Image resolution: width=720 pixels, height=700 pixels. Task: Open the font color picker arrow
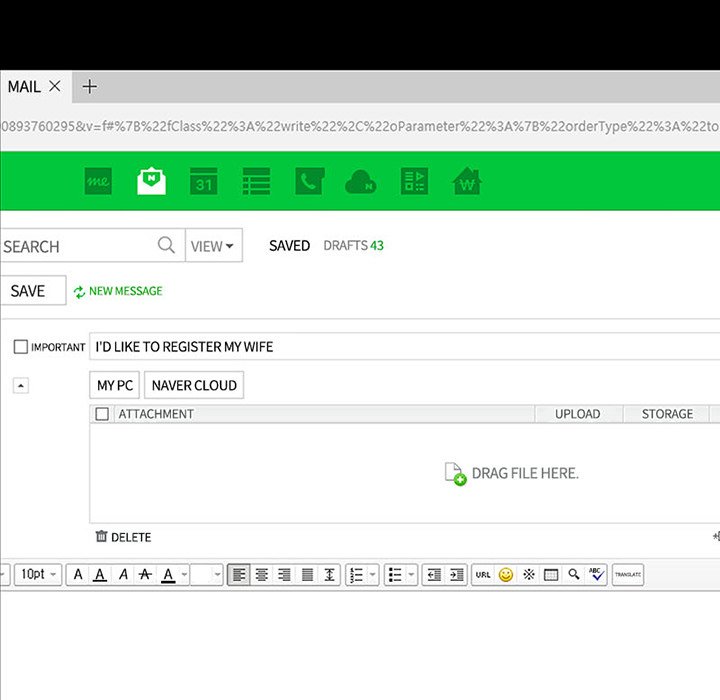183,575
